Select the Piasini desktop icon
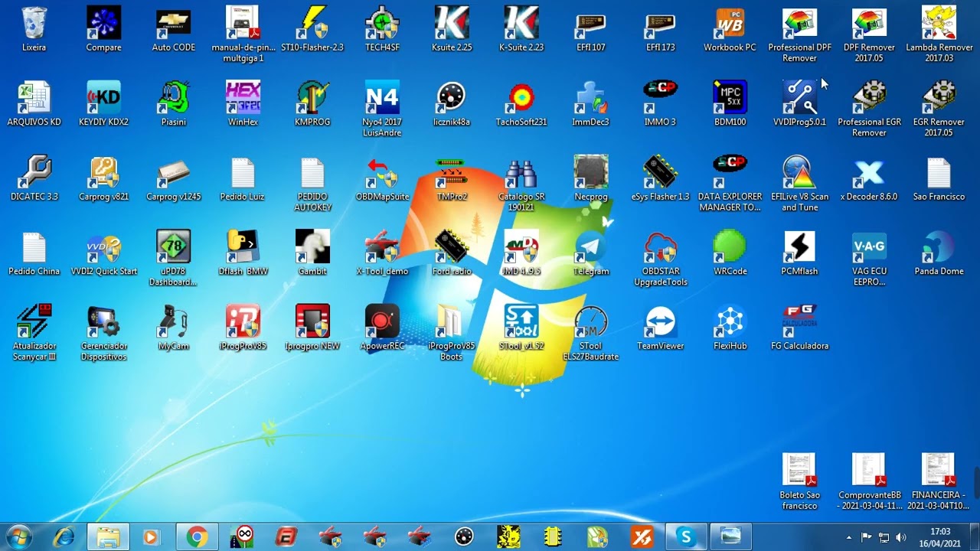The height and width of the screenshot is (551, 980). pyautogui.click(x=174, y=97)
